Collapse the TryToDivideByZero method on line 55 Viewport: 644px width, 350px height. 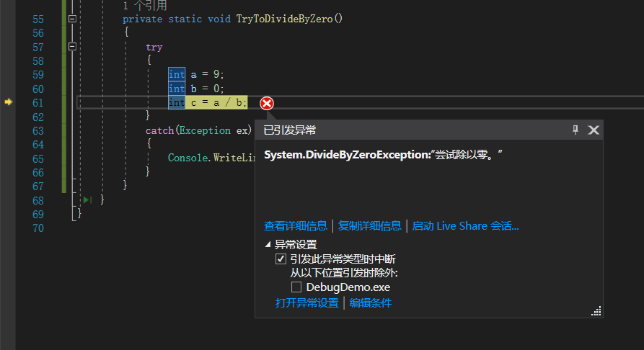click(x=71, y=19)
